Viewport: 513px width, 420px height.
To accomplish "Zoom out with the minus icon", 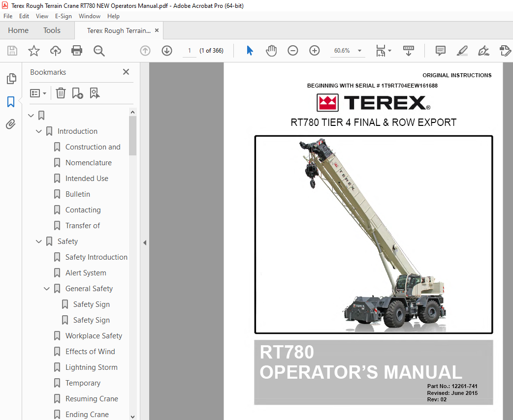I will (293, 51).
